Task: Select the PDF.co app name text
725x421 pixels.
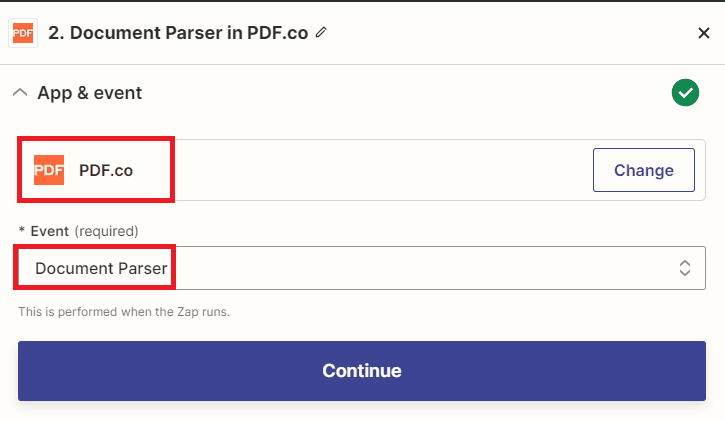Action: click(106, 170)
